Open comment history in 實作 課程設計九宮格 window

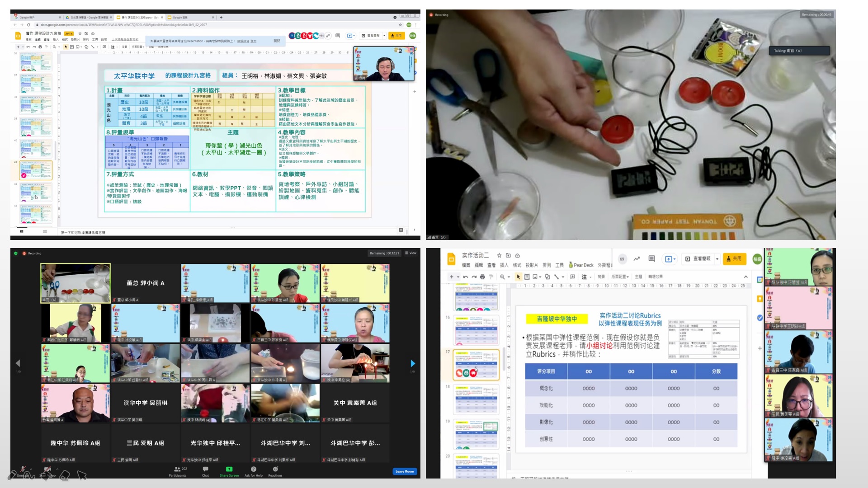tap(338, 35)
